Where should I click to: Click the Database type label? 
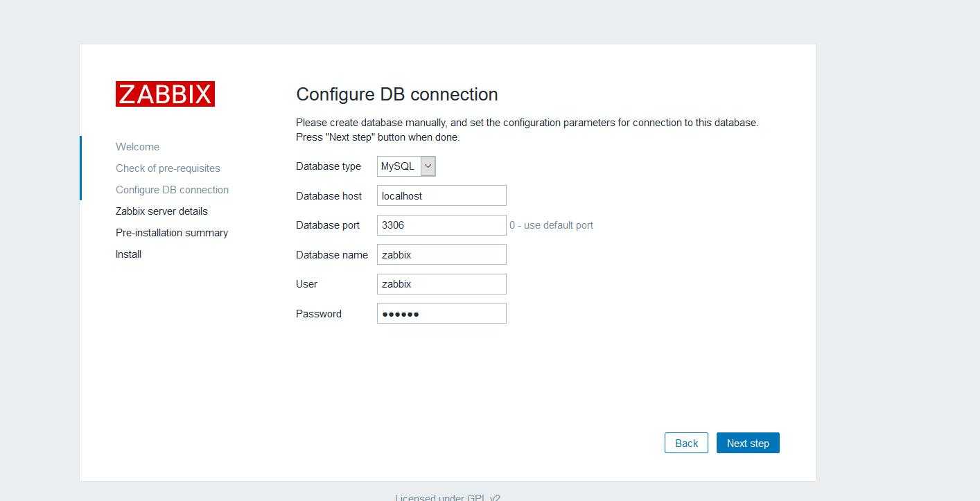coord(329,166)
